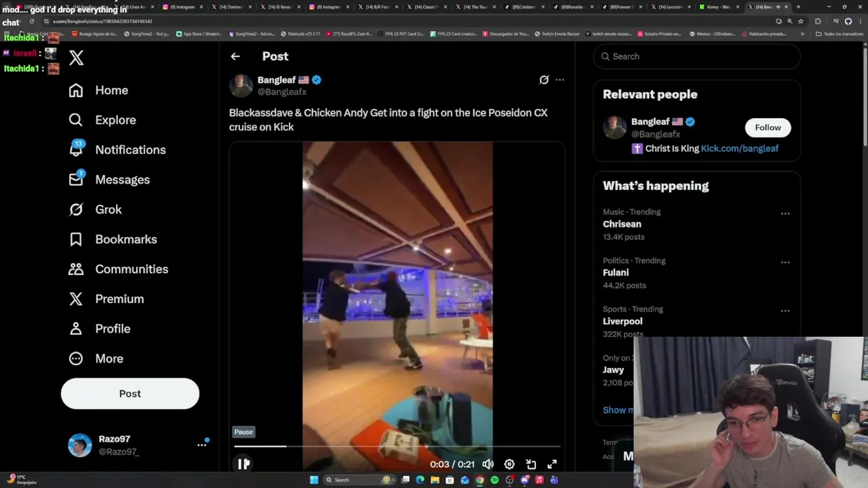
Task: Go back with the arrow next to Post
Action: (235, 56)
